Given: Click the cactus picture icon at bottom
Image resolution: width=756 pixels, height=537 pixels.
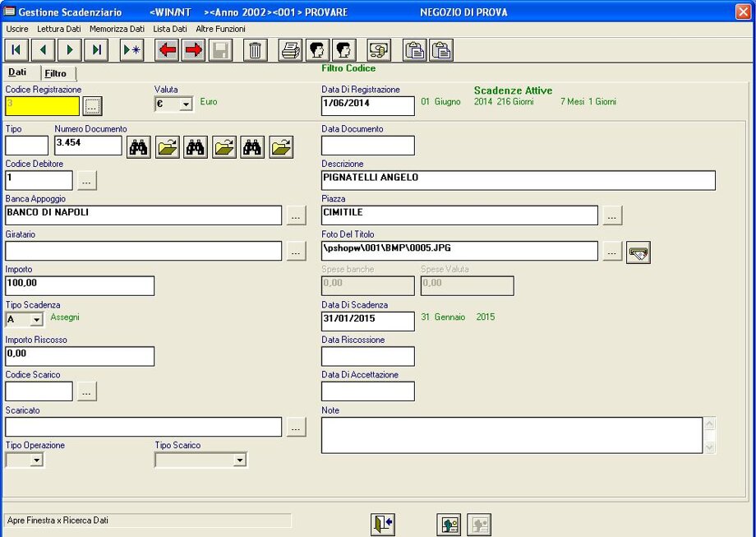Looking at the screenshot, I should coord(449,523).
